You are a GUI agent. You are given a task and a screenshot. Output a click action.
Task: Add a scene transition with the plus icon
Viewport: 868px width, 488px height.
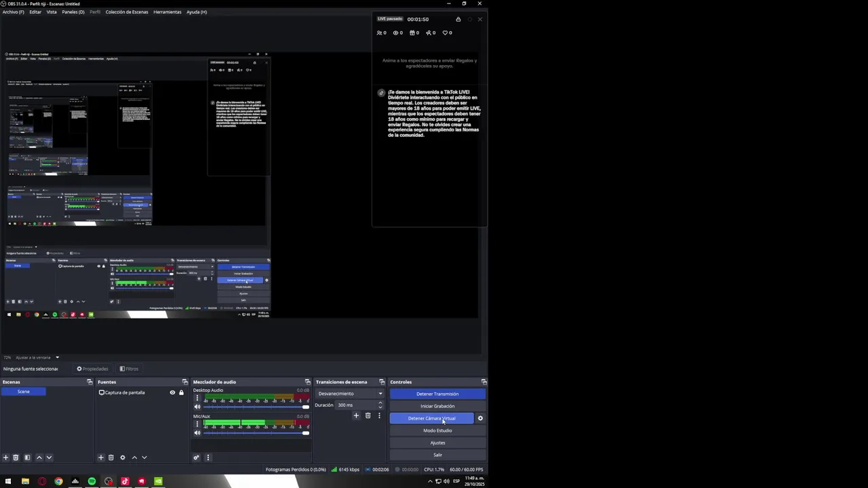click(x=356, y=415)
